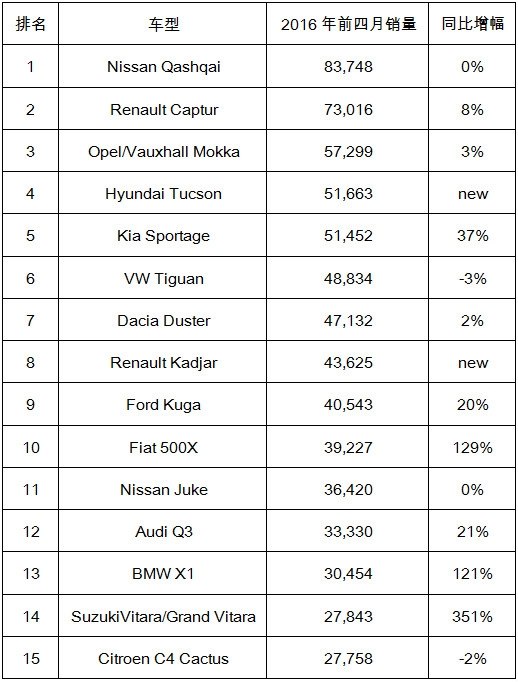518x682 pixels.
Task: Select VW Tiguan growth value -3%
Action: 472,278
